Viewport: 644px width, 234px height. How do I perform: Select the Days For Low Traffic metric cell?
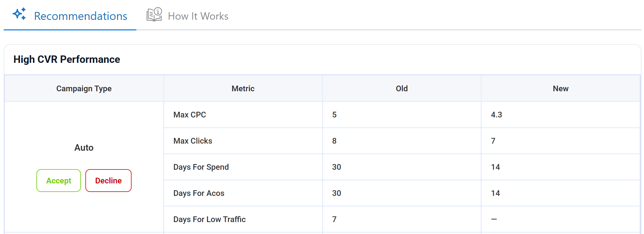point(209,219)
